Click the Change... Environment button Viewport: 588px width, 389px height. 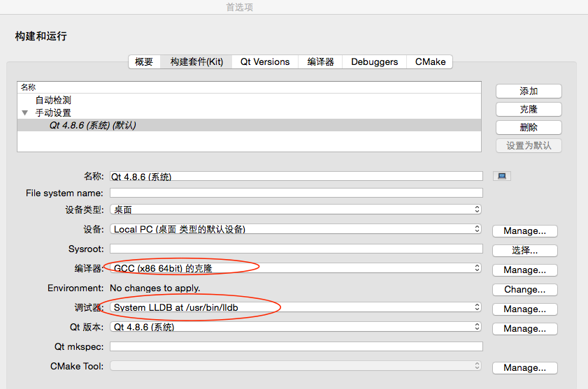524,289
